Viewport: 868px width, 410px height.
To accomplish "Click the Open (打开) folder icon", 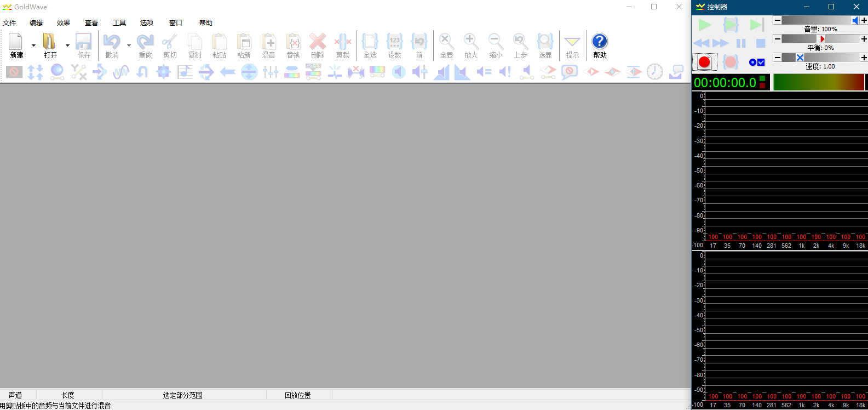I will click(x=50, y=42).
